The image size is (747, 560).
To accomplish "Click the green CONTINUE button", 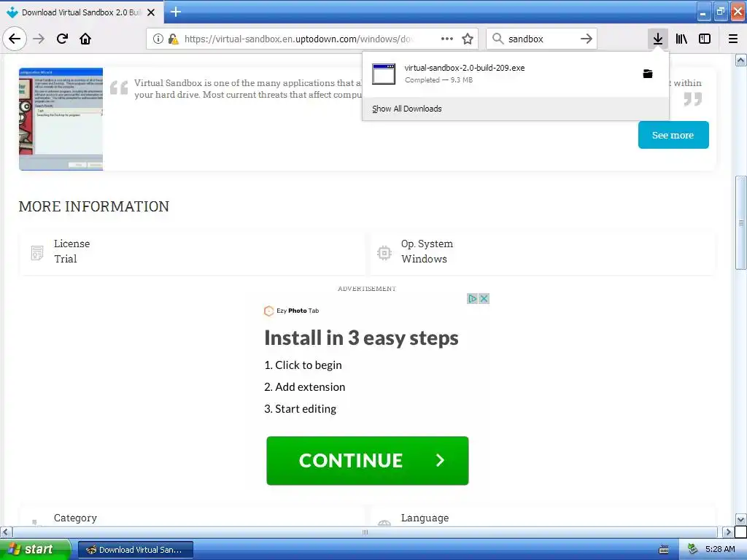I will coord(368,461).
